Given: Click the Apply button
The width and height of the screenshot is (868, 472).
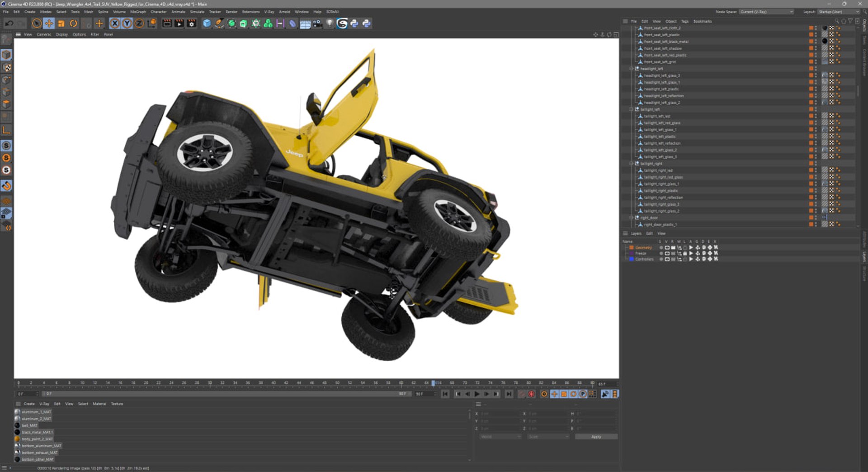Looking at the screenshot, I should tap(596, 437).
